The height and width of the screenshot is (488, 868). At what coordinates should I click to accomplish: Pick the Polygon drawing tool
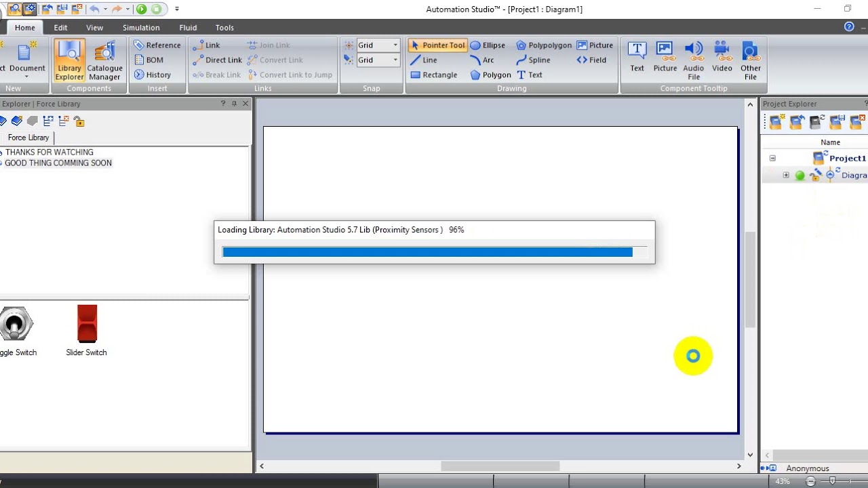tap(490, 75)
